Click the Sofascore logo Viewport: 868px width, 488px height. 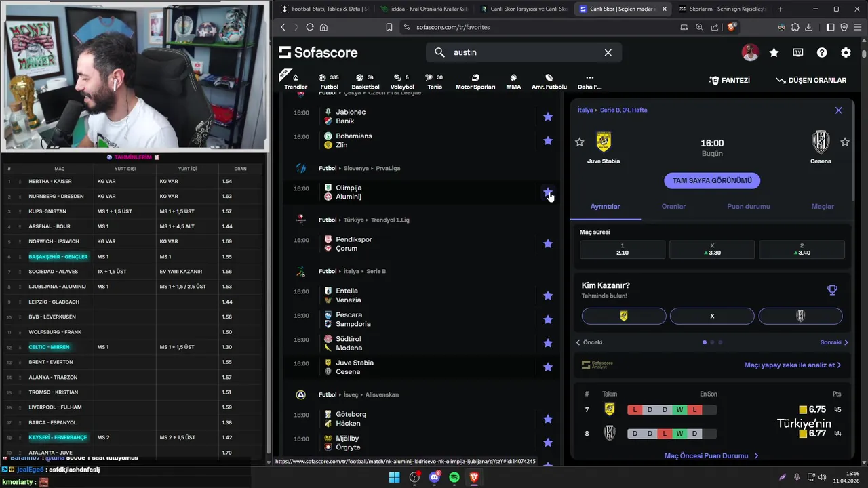click(x=318, y=52)
